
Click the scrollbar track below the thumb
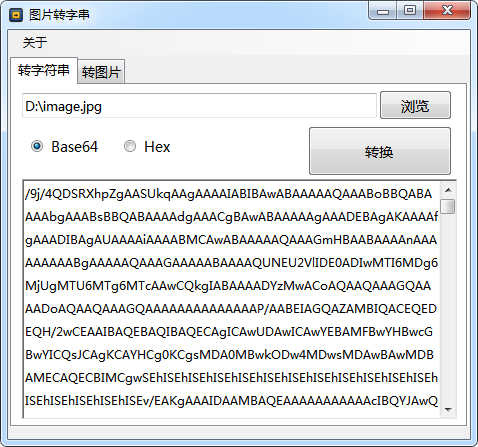click(448, 308)
